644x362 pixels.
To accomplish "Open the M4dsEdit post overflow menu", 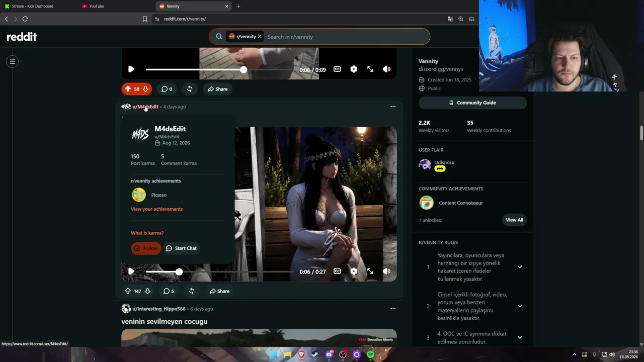I will pos(393,107).
